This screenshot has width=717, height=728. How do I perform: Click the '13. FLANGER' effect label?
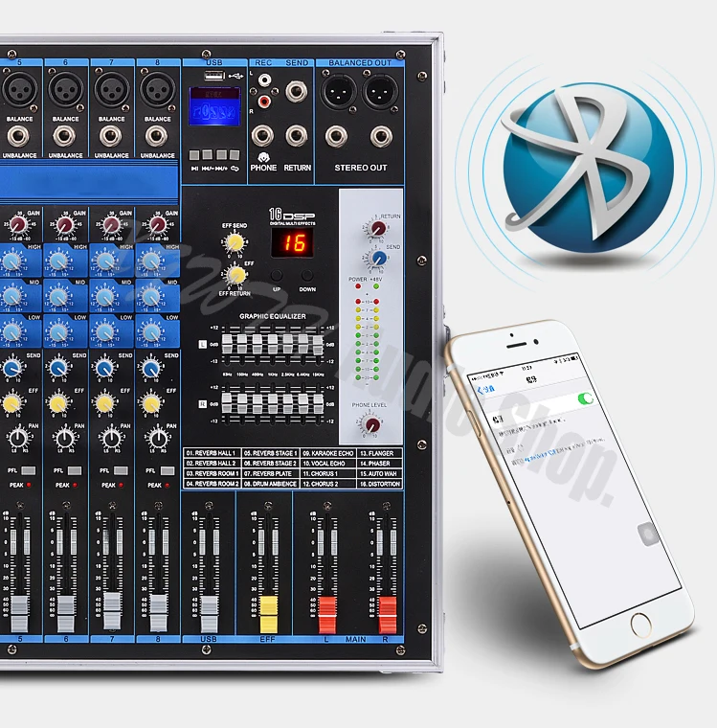point(376,453)
